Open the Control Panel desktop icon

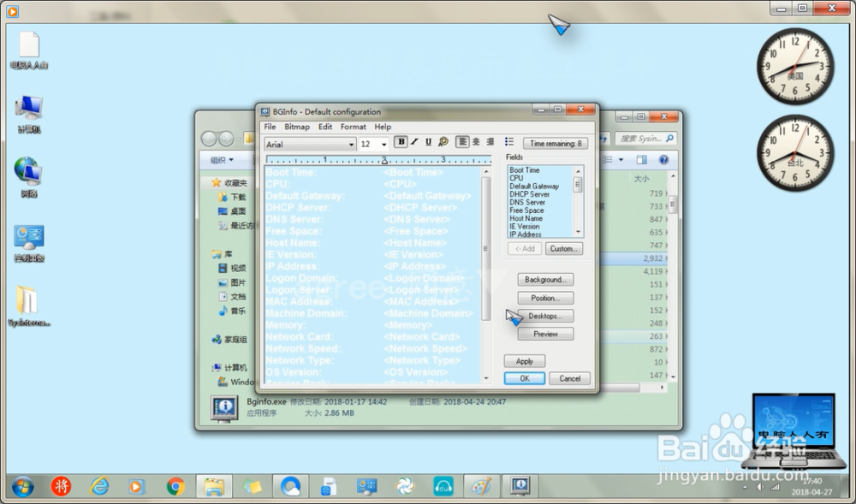pos(29,243)
